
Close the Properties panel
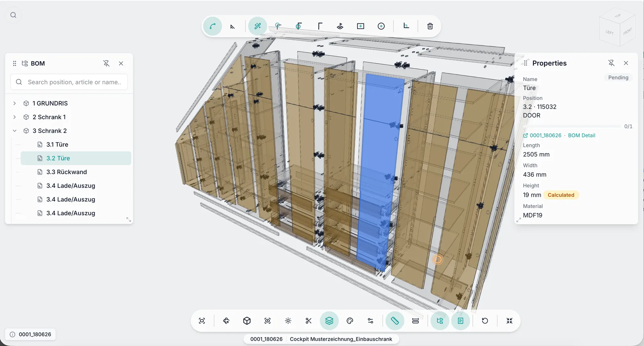pos(626,63)
